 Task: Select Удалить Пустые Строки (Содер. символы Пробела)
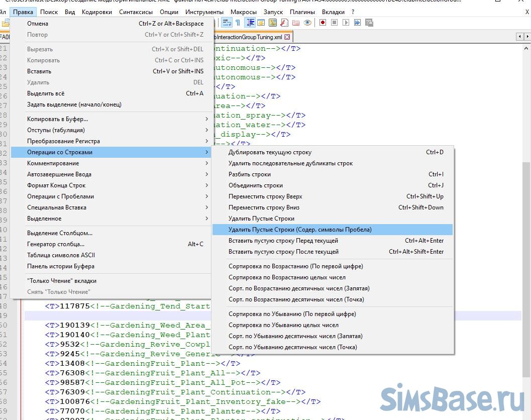pos(300,230)
